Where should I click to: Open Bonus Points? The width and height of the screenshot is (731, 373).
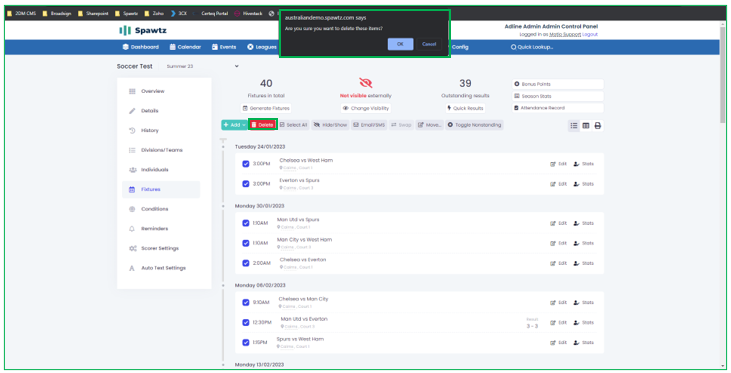(x=558, y=84)
